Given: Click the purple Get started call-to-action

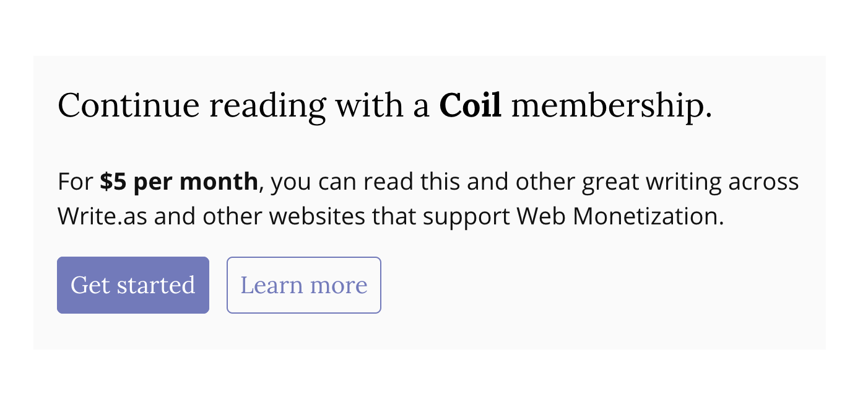Looking at the screenshot, I should tap(132, 285).
